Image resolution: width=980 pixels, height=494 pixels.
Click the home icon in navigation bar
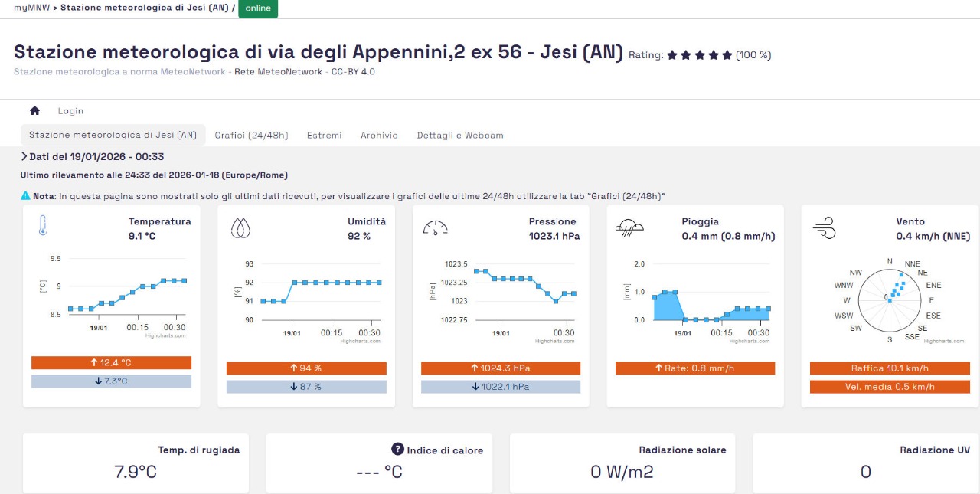point(34,111)
